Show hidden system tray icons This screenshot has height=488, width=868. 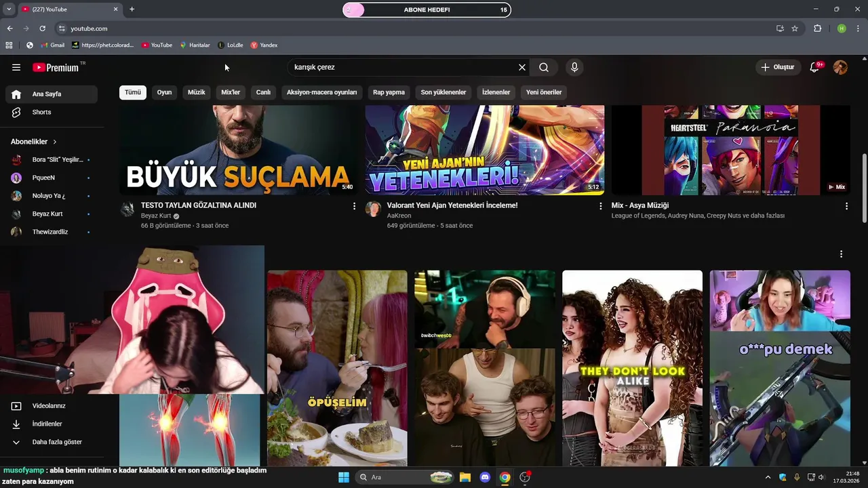pyautogui.click(x=768, y=477)
